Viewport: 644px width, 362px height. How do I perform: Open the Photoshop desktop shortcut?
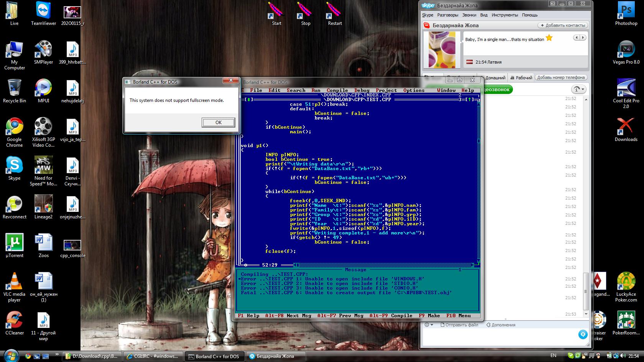[626, 14]
